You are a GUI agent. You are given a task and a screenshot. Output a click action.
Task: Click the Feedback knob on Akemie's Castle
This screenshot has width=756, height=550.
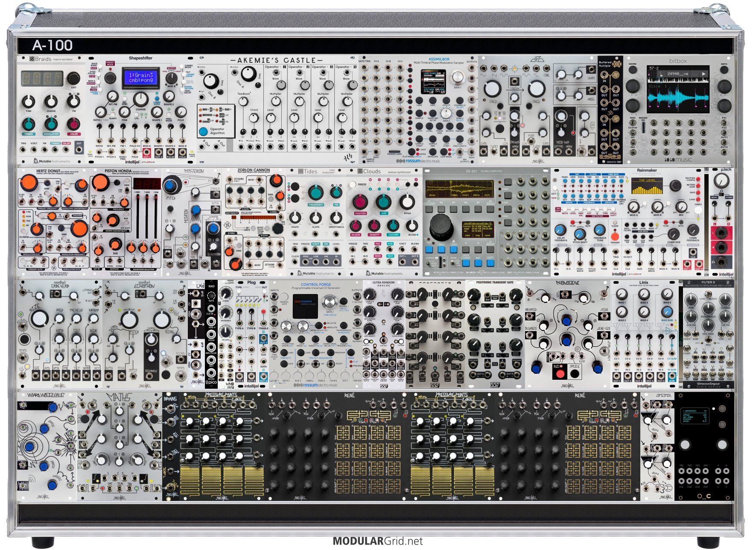[243, 102]
